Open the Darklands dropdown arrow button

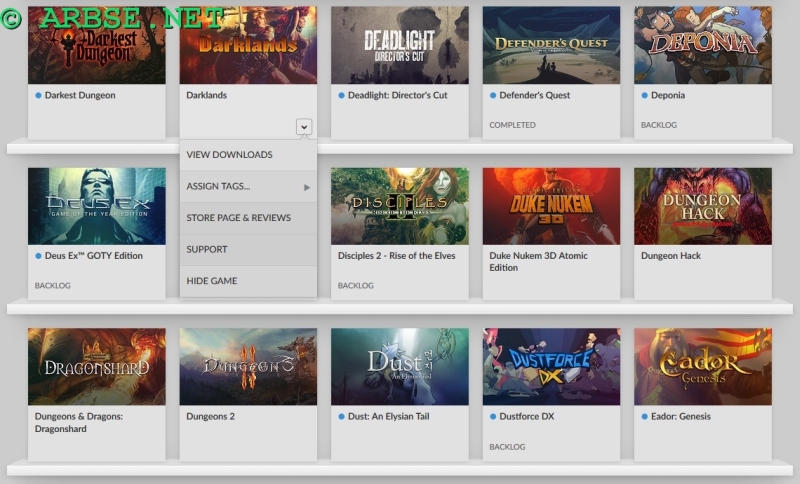pyautogui.click(x=304, y=127)
